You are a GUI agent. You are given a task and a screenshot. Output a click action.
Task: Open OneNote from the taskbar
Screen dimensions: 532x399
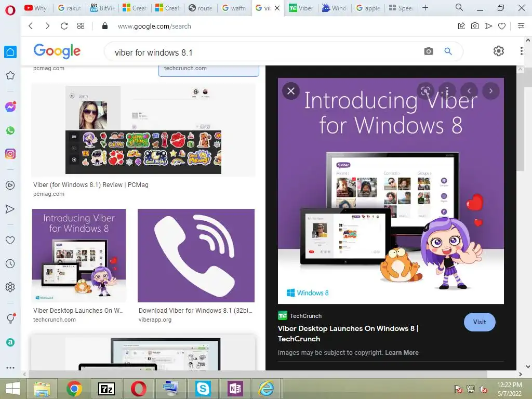coord(235,389)
